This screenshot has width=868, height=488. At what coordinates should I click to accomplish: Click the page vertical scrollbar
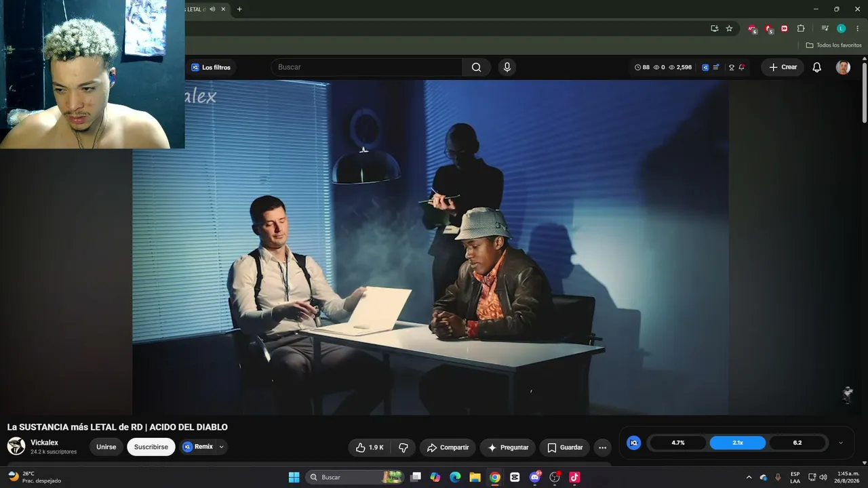[865, 92]
